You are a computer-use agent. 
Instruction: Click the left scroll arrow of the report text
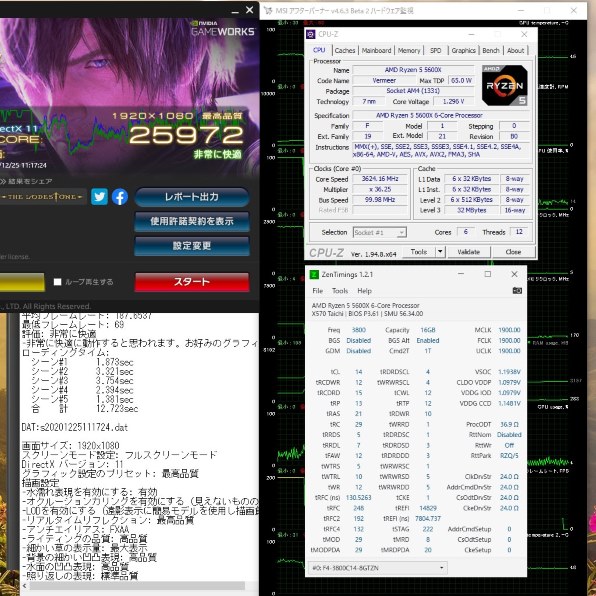tap(25, 586)
